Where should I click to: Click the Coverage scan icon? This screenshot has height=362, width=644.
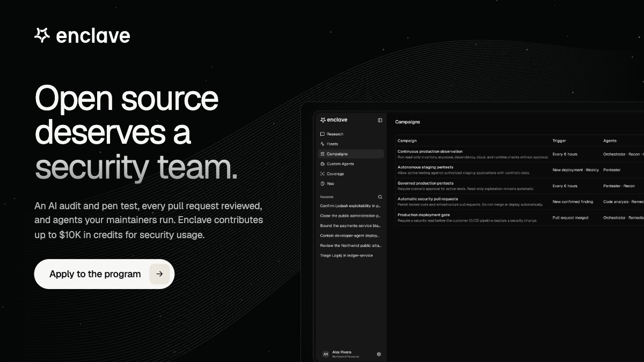click(x=322, y=174)
